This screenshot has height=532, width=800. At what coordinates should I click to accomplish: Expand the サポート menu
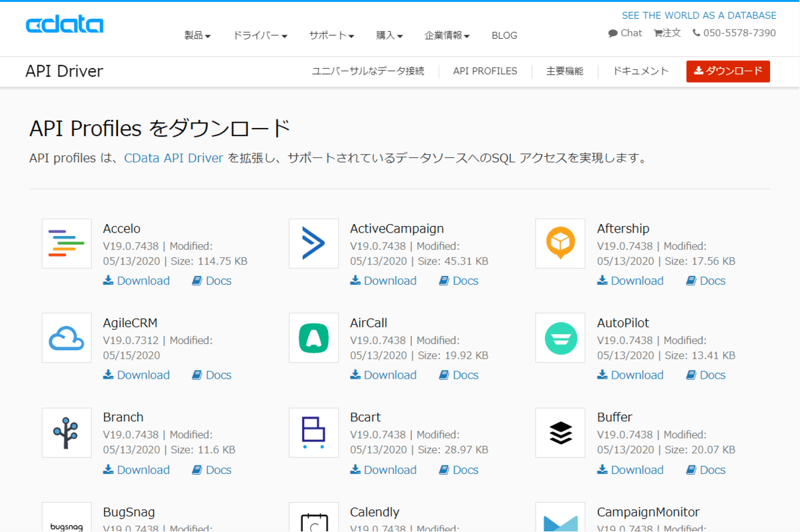point(331,35)
